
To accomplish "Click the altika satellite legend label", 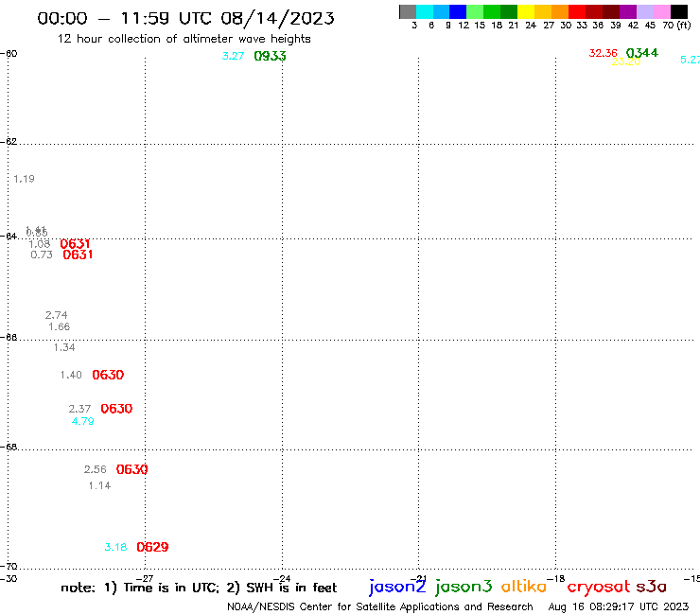I will (524, 587).
